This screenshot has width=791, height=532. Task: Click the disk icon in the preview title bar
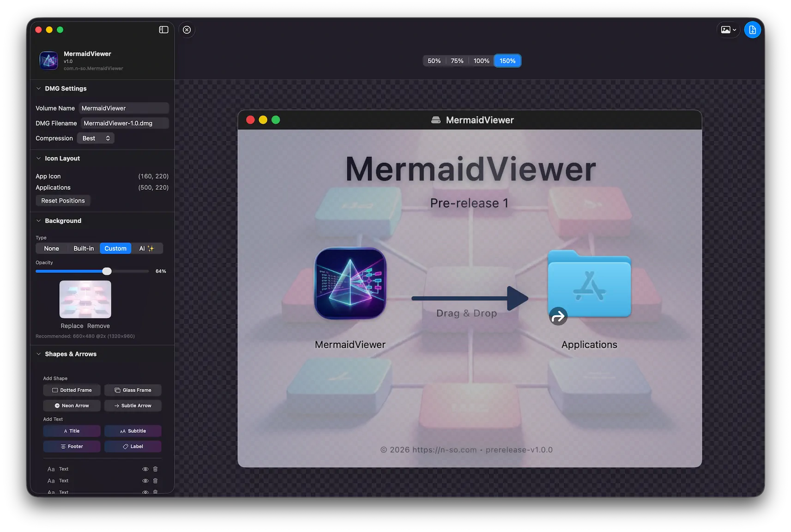pyautogui.click(x=435, y=120)
